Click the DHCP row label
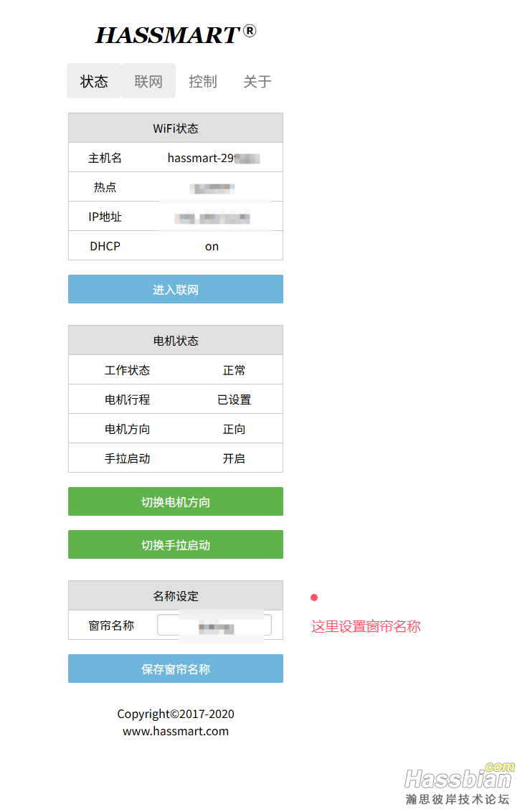Screen dimensions: 530x812 tap(105, 247)
